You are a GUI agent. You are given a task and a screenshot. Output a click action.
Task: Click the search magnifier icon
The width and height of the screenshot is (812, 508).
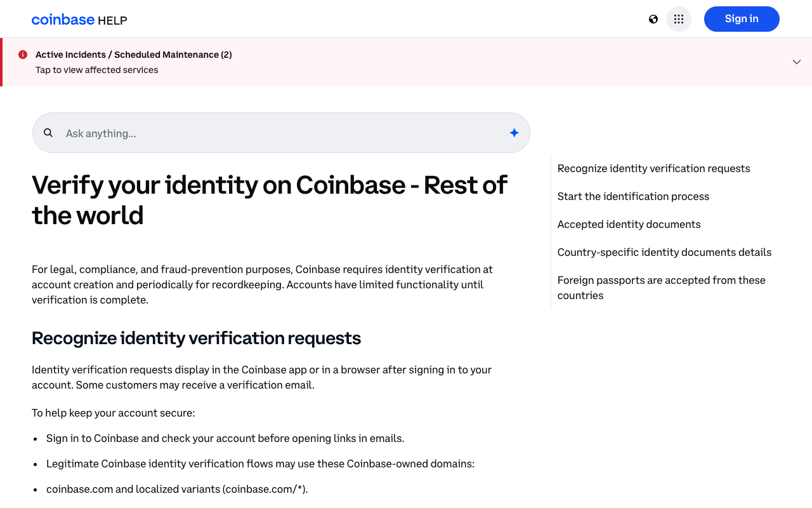coord(48,133)
